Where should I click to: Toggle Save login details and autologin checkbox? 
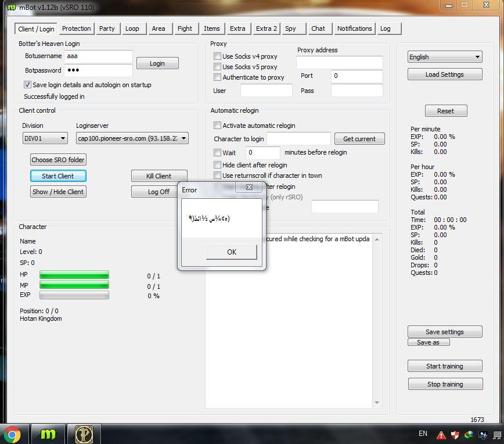28,85
